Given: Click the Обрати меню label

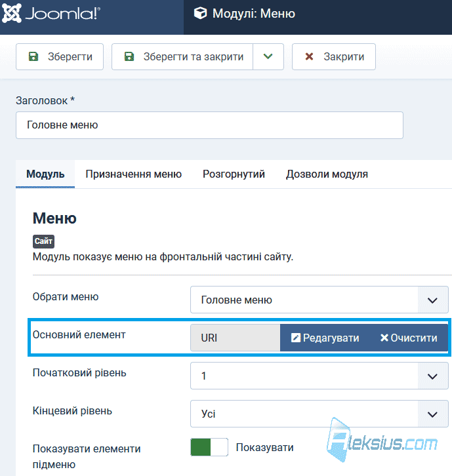Looking at the screenshot, I should [x=66, y=296].
